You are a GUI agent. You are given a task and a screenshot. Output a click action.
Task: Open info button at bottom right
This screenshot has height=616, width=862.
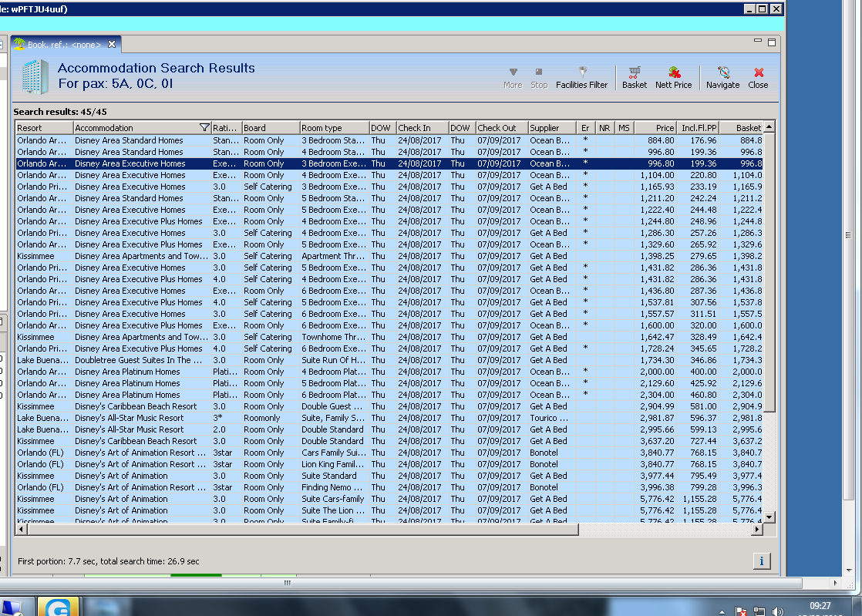click(762, 561)
